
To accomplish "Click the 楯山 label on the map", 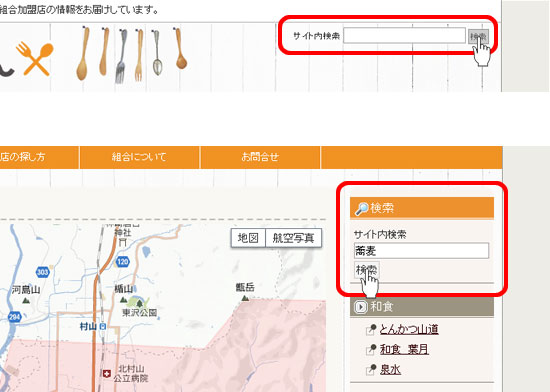I will (x=124, y=289).
